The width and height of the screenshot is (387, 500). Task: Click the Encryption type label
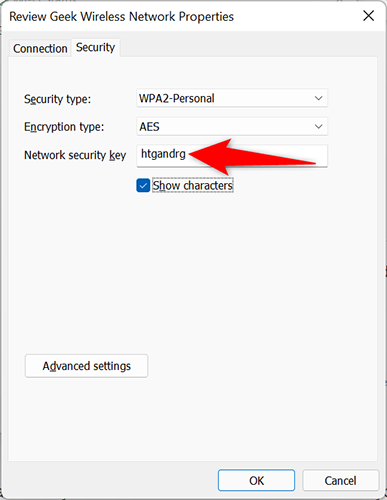tap(64, 127)
